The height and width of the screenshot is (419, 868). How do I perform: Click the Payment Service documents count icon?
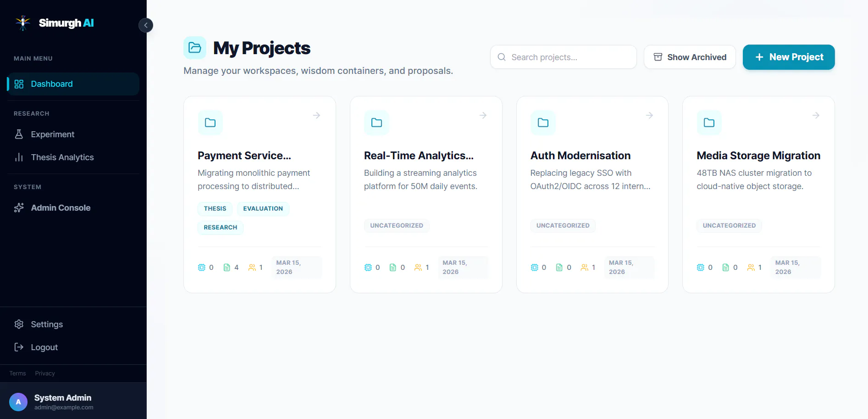tap(227, 268)
